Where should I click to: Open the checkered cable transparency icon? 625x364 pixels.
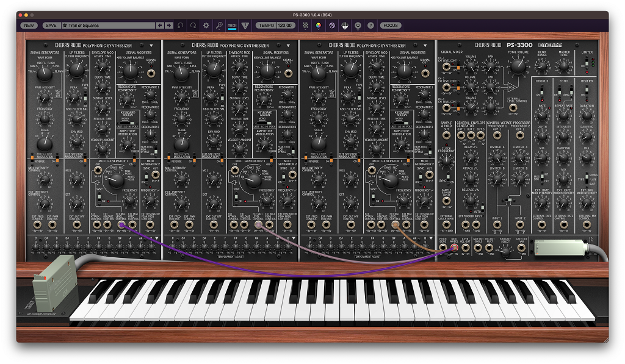[305, 26]
